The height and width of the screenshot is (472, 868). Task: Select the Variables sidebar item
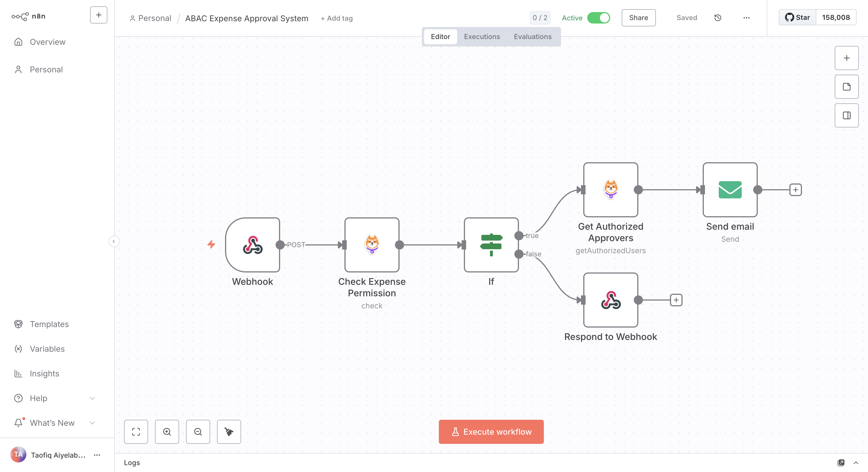point(47,349)
